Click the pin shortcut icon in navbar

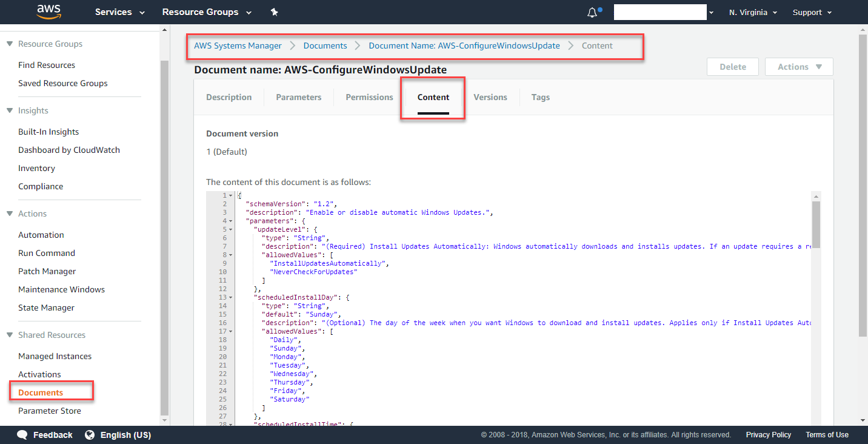click(274, 12)
